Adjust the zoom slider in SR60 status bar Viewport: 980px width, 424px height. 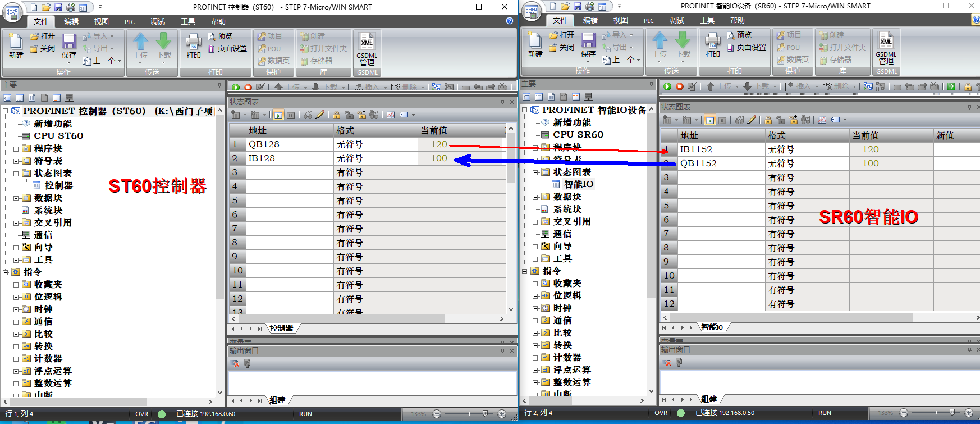(952, 413)
